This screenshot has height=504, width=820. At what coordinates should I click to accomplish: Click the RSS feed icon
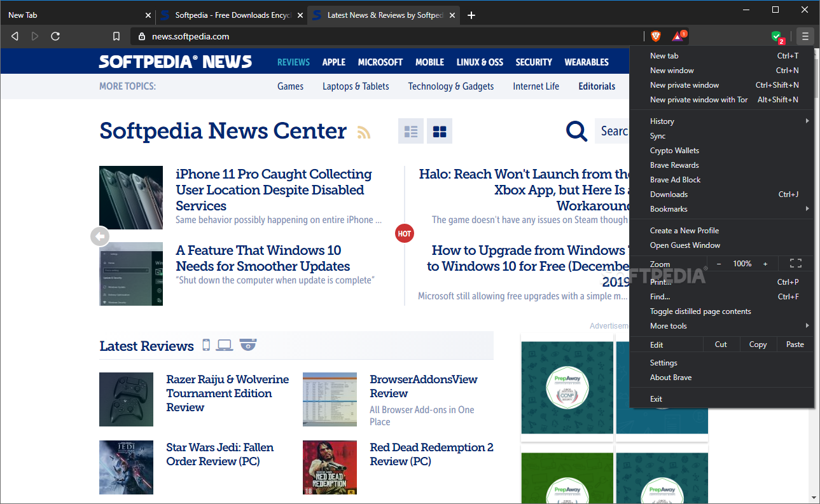click(364, 132)
